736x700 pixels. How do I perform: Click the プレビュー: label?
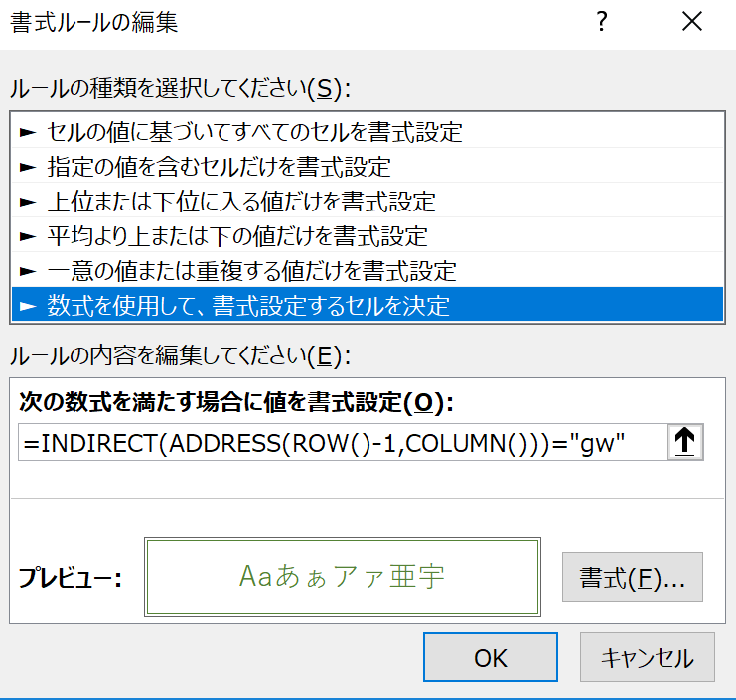pos(71,577)
